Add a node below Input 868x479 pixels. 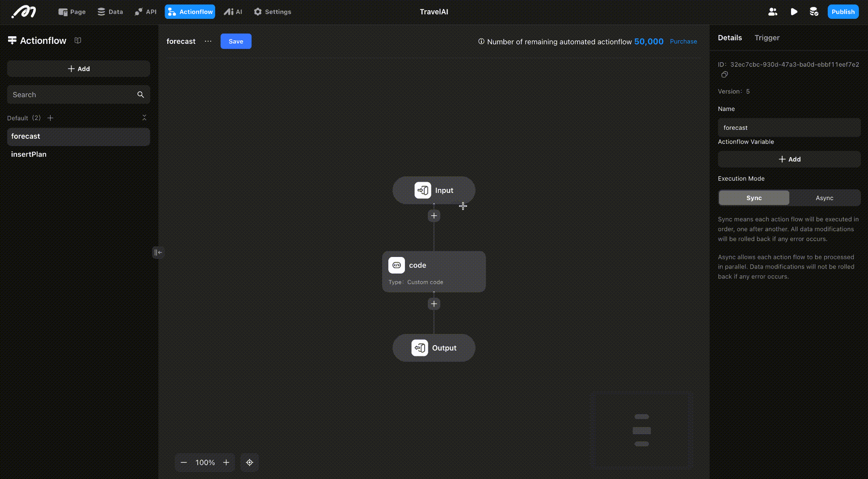pos(434,216)
